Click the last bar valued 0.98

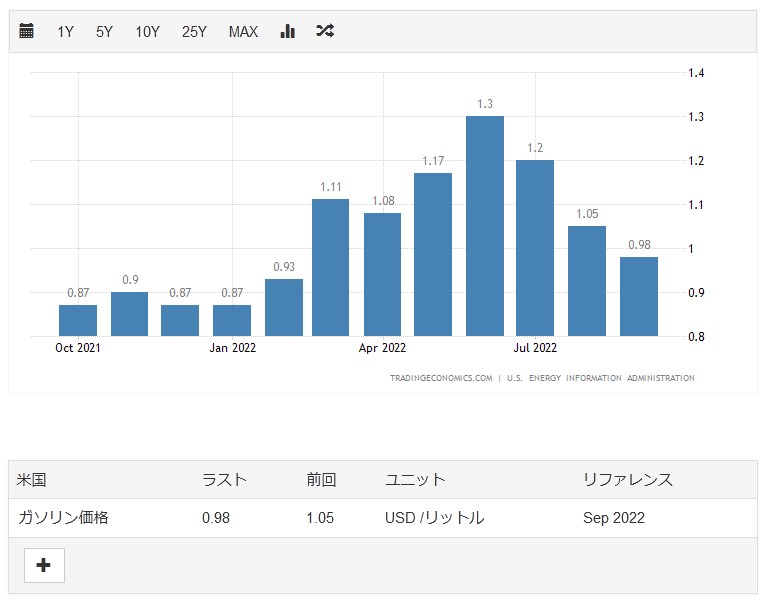click(x=639, y=296)
